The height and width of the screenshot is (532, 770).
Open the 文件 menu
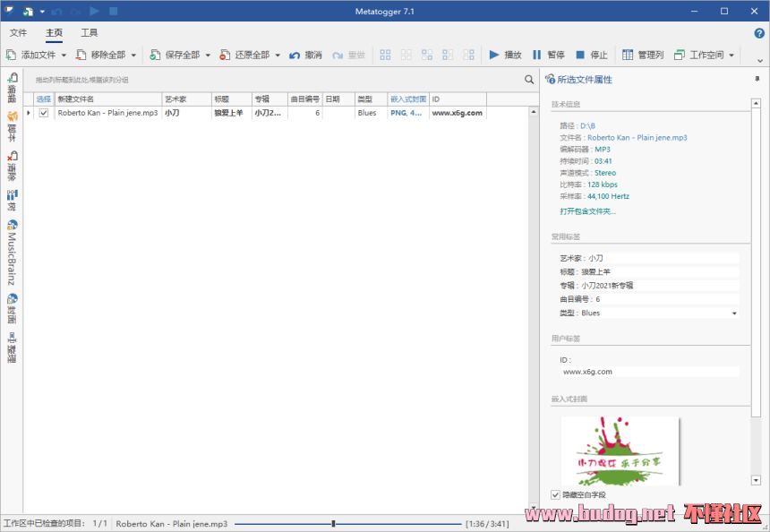coord(18,33)
